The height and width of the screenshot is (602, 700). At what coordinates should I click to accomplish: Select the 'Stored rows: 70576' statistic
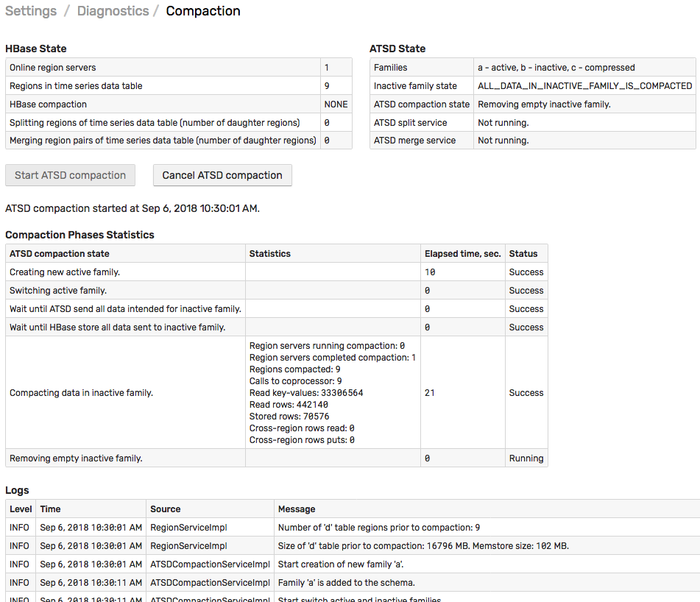coord(289,417)
